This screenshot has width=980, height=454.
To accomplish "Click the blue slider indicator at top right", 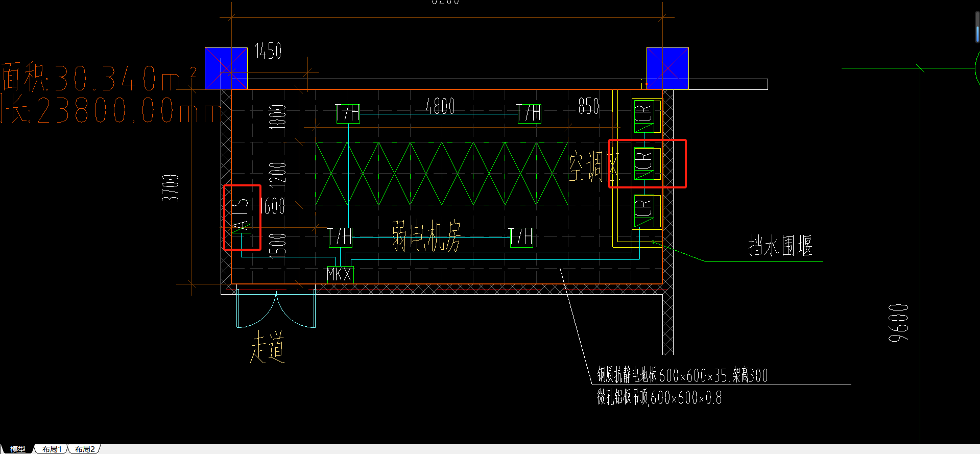I will (x=977, y=34).
